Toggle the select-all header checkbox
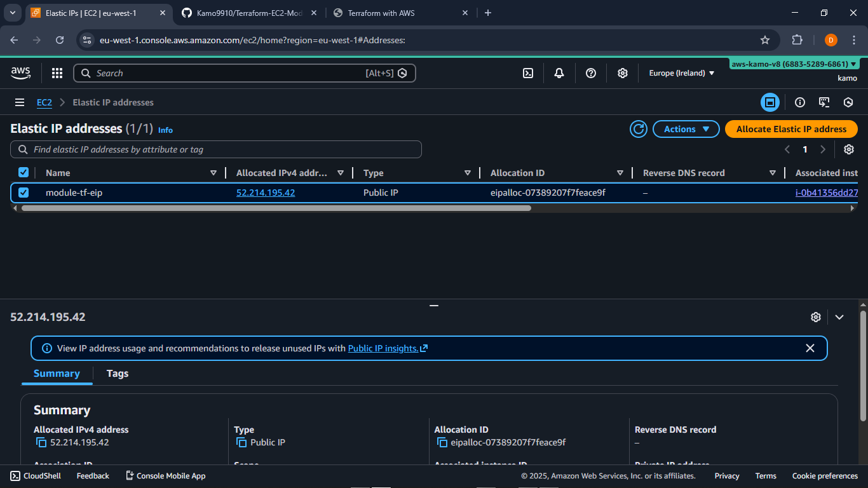The width and height of the screenshot is (868, 488). (24, 173)
